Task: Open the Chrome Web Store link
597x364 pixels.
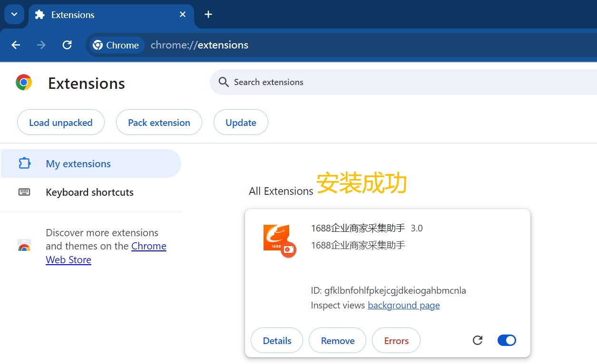Action: coord(106,253)
